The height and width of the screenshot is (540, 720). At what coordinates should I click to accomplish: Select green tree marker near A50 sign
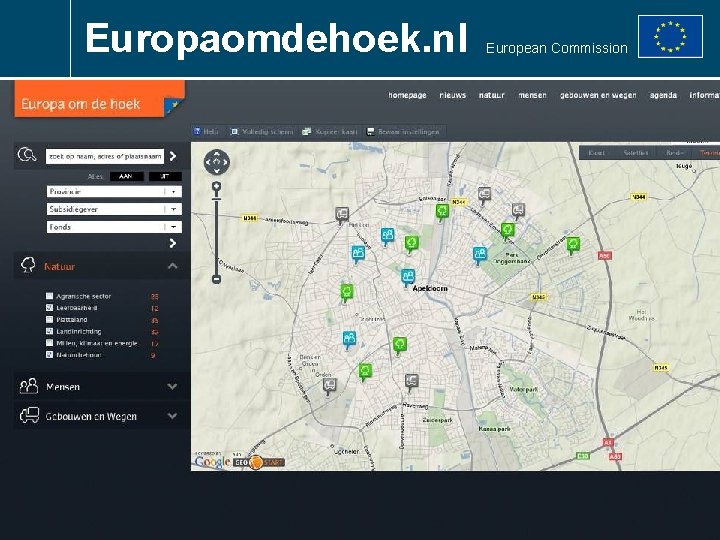[x=573, y=245]
